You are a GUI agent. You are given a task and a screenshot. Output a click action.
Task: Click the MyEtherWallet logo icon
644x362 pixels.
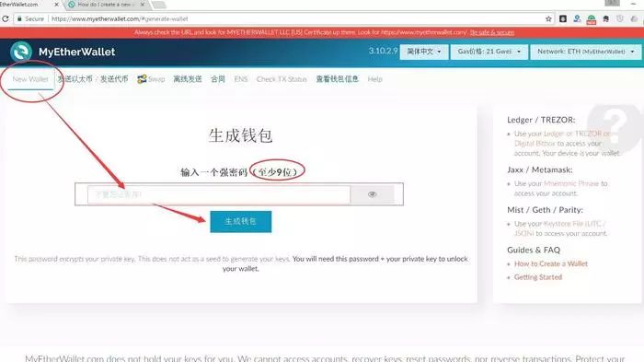pyautogui.click(x=21, y=52)
